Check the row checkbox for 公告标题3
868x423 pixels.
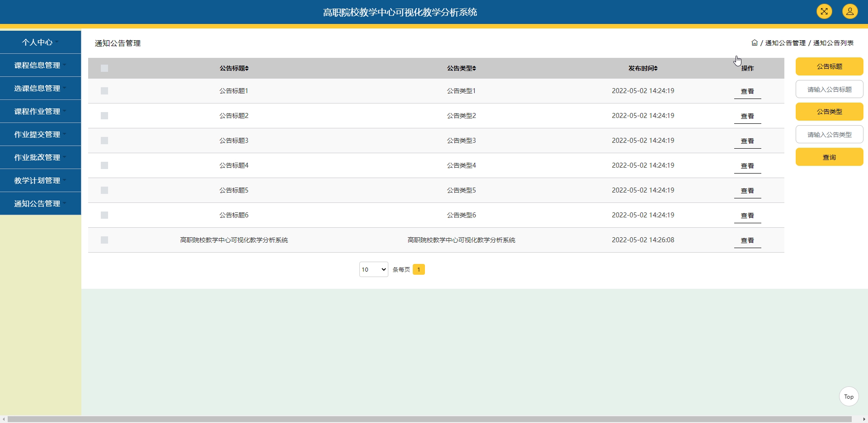click(x=104, y=141)
